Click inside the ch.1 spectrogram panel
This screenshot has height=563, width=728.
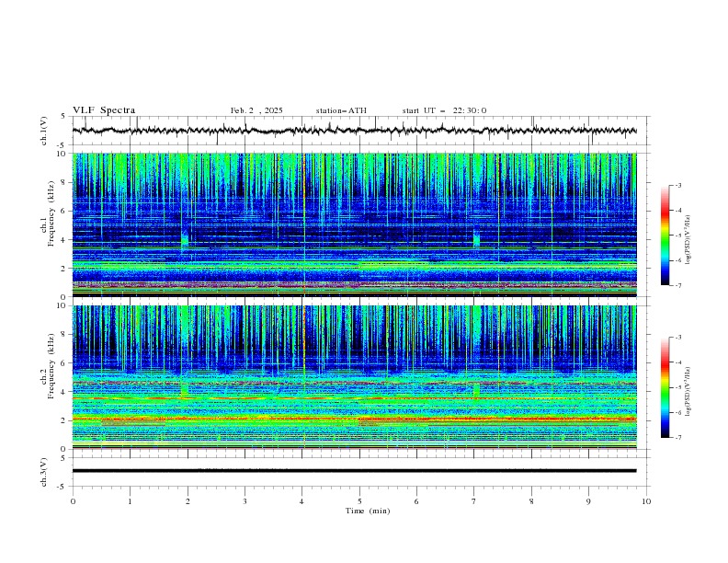click(x=354, y=224)
